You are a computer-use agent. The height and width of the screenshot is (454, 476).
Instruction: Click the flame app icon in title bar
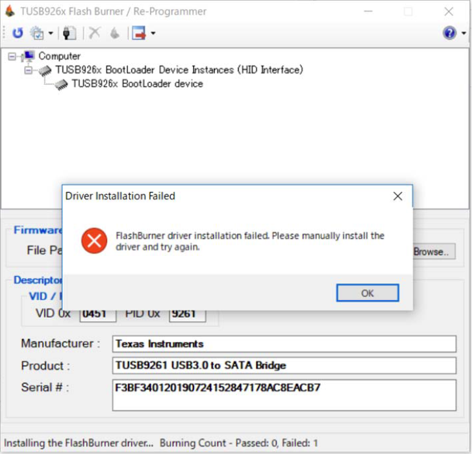tap(10, 11)
